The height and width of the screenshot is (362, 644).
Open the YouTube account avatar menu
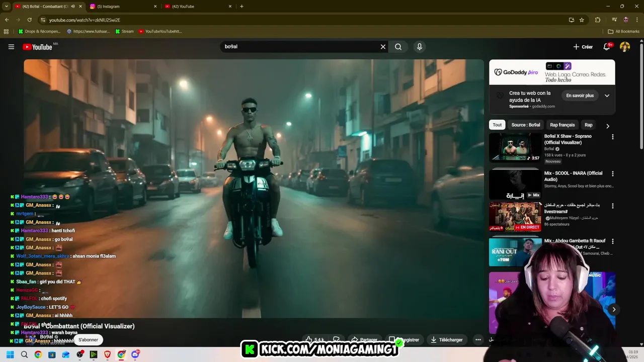tap(625, 47)
